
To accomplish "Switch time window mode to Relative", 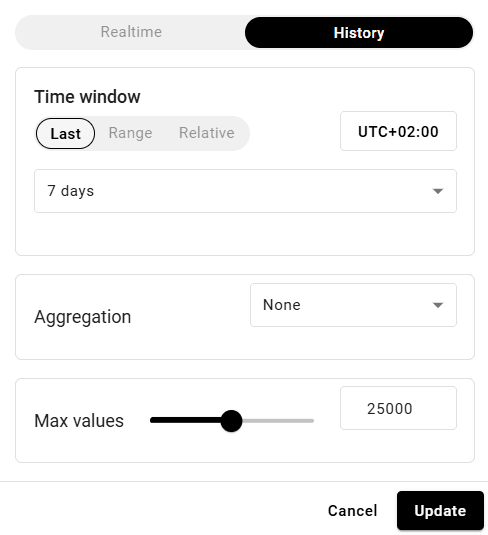I will pyautogui.click(x=207, y=133).
